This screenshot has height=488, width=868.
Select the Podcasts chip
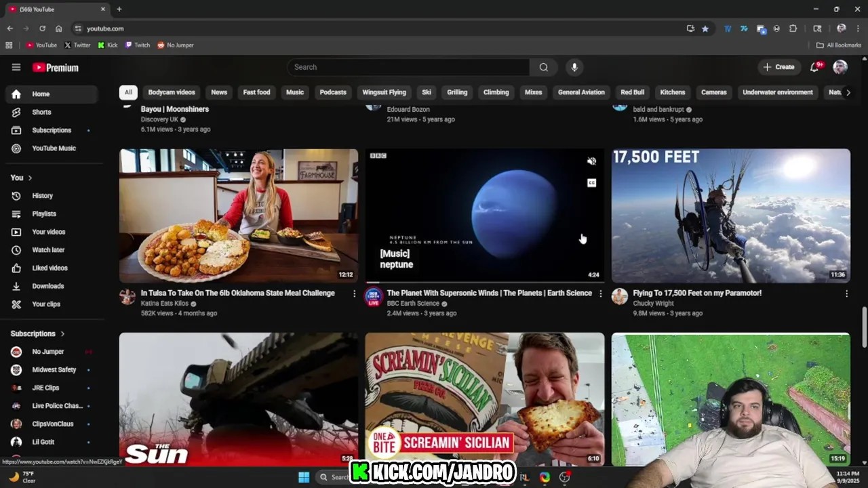click(x=333, y=92)
